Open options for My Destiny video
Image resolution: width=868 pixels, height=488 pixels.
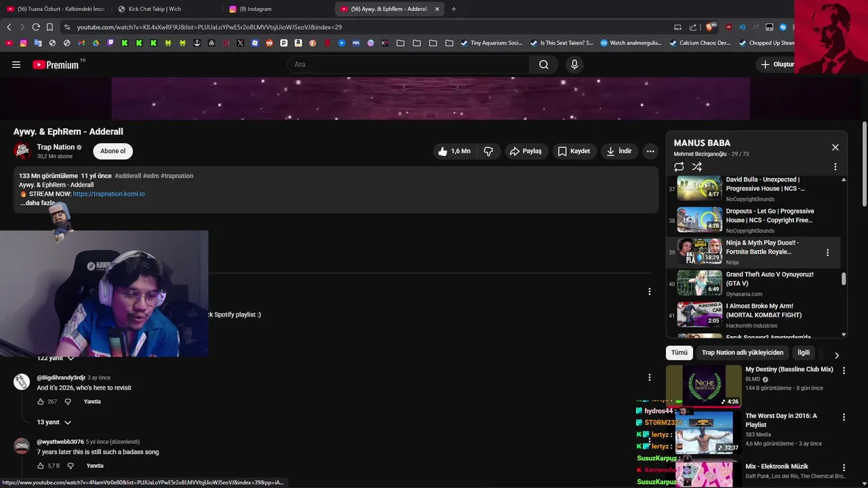pyautogui.click(x=844, y=371)
